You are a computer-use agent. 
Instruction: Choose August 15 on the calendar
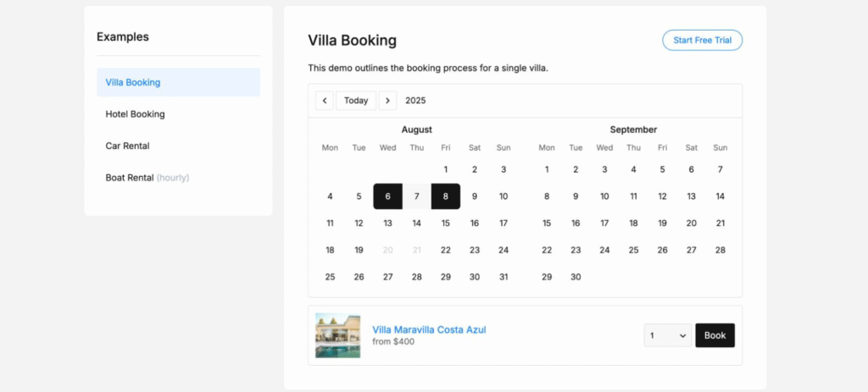tap(446, 224)
